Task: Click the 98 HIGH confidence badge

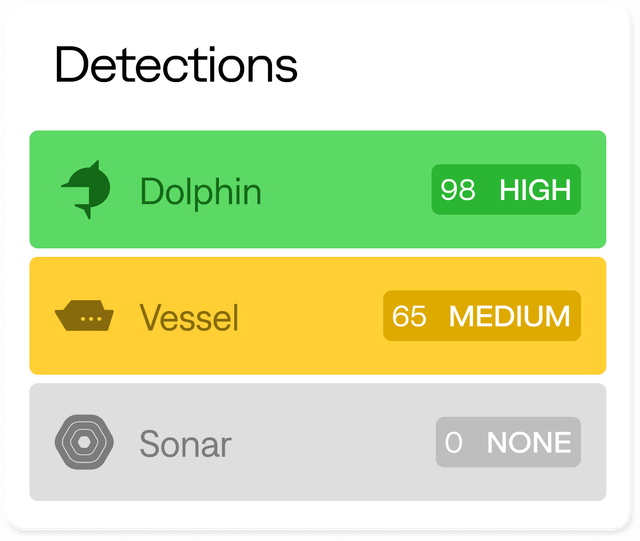Action: click(x=506, y=189)
